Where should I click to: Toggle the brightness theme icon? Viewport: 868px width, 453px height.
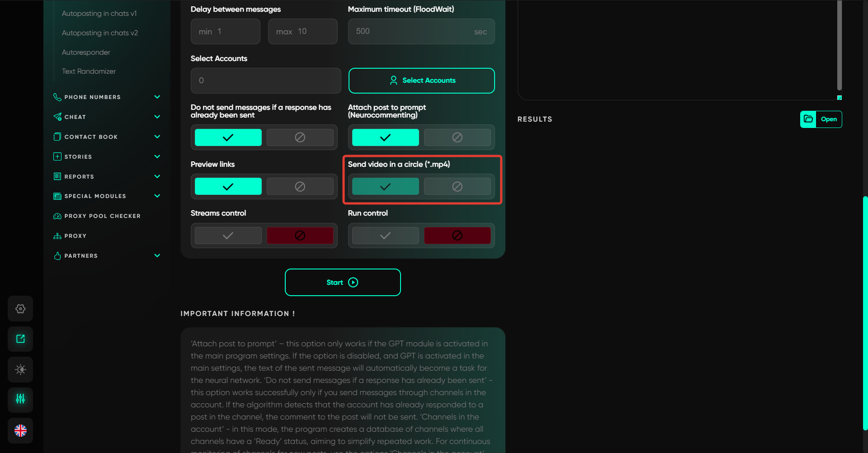(20, 369)
